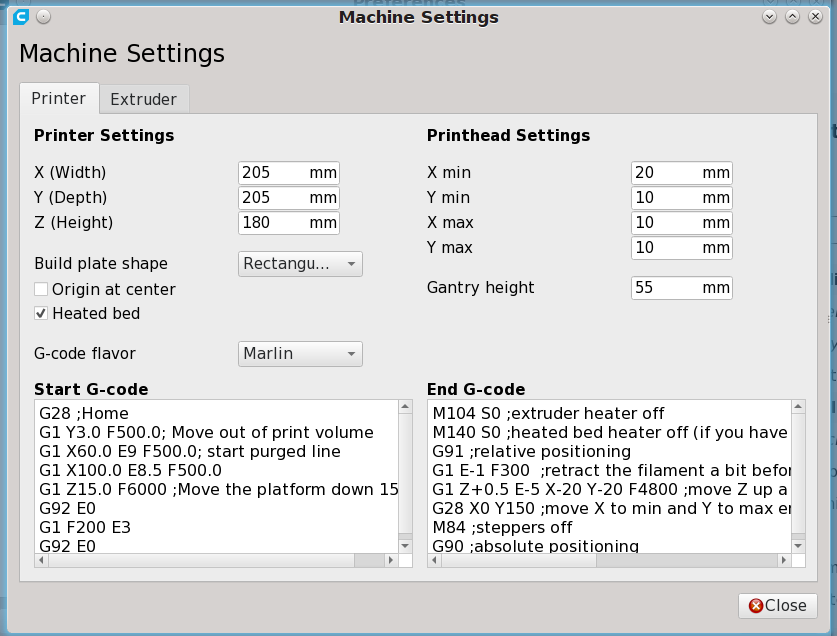Open the G-code flavor dropdown

pyautogui.click(x=300, y=354)
